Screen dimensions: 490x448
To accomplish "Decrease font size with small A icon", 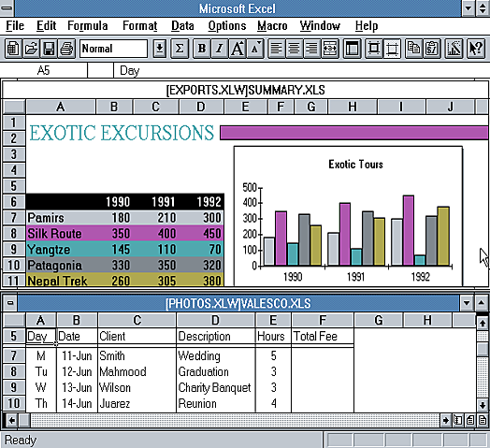I will (x=255, y=49).
